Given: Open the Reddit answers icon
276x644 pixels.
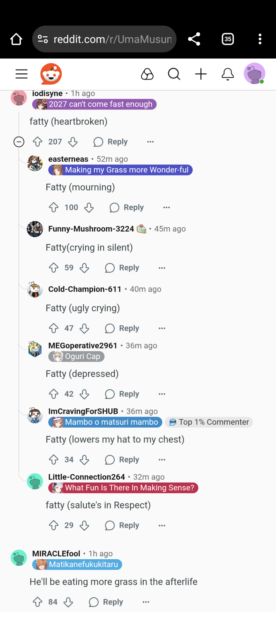Looking at the screenshot, I should pyautogui.click(x=147, y=74).
